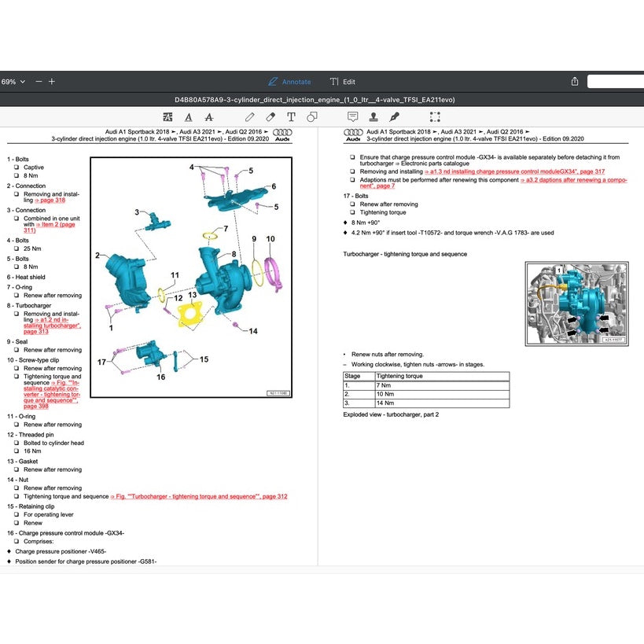Switch to Annotate mode
This screenshot has width=644, height=644.
289,82
